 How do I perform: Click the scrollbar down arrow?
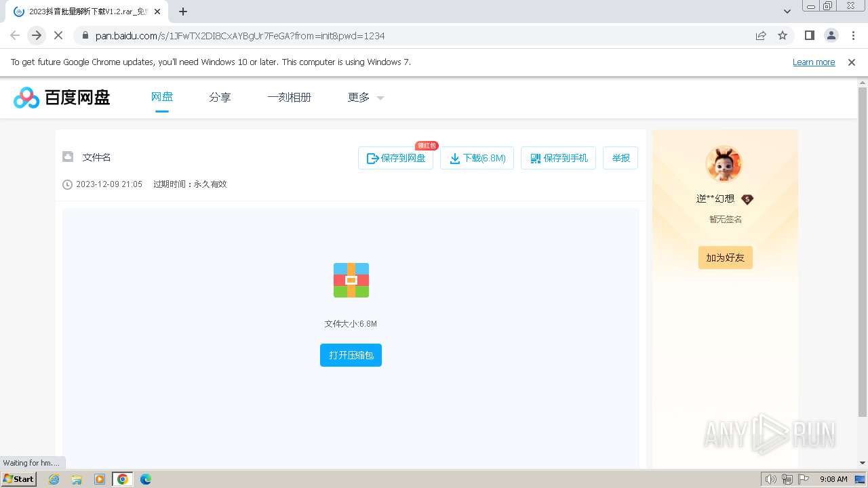pyautogui.click(x=863, y=463)
